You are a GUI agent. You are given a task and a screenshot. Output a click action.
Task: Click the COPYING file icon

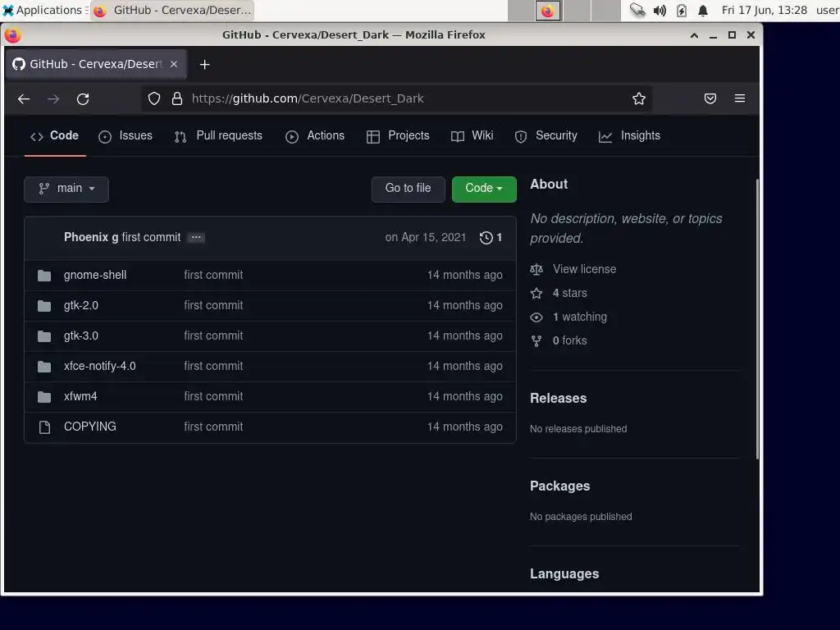click(44, 427)
